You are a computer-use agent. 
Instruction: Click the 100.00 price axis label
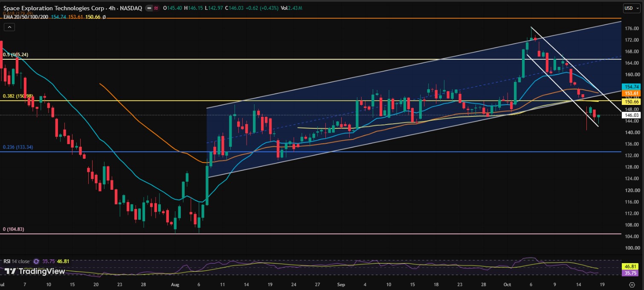click(x=631, y=248)
